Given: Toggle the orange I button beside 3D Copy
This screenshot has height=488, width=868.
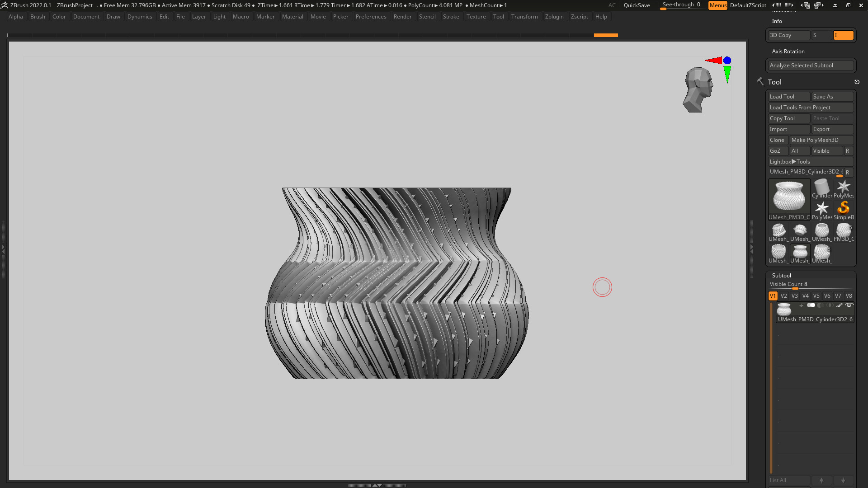Looking at the screenshot, I should (x=843, y=35).
